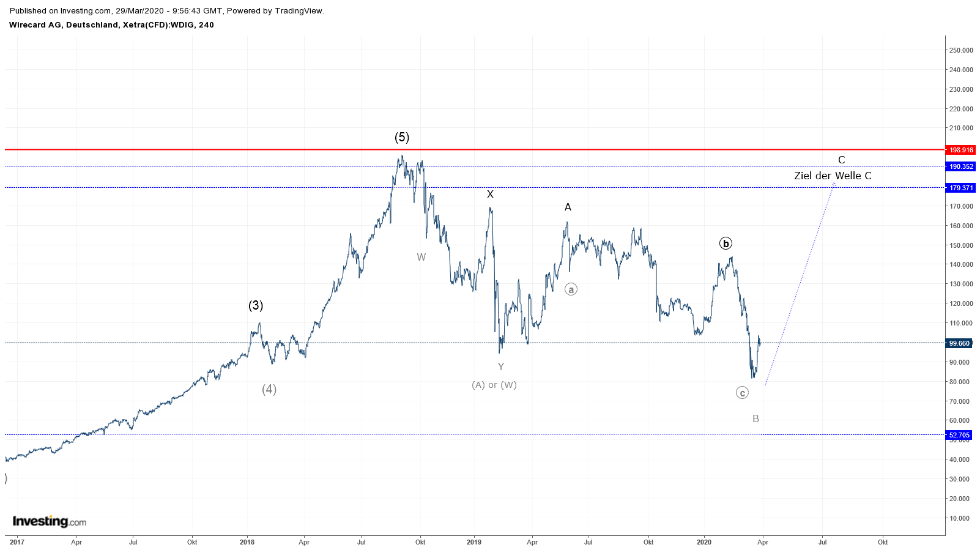The image size is (980, 550).
Task: Click the circled 'a' wave marker
Action: (571, 289)
